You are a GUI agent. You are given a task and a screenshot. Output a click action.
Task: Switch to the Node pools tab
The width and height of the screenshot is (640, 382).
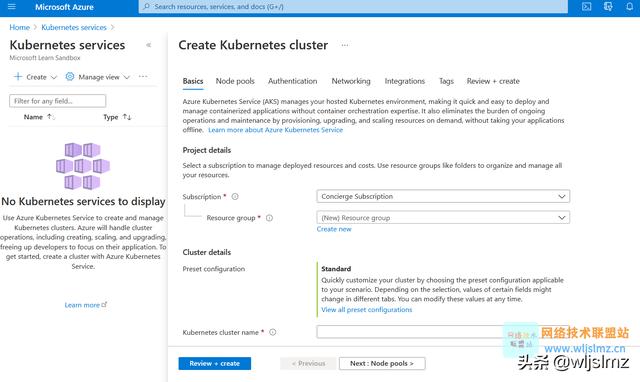click(x=235, y=81)
